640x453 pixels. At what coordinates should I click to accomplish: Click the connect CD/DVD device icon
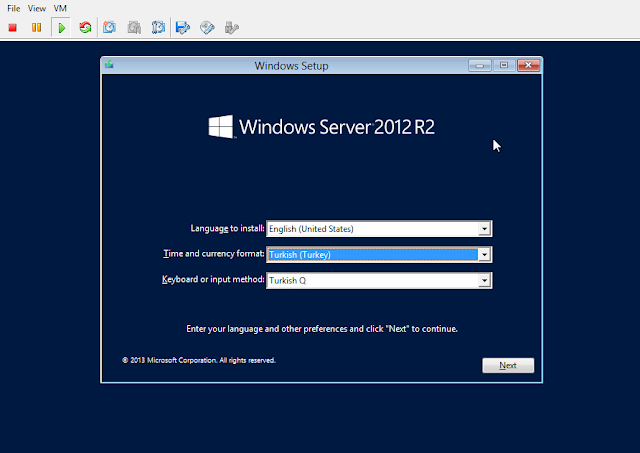point(207,28)
